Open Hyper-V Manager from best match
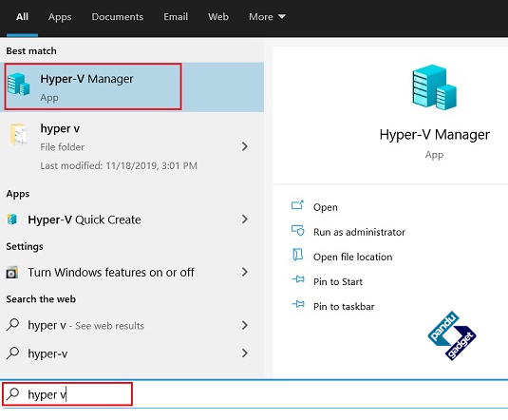Viewport: 508px width, 420px height. point(132,86)
